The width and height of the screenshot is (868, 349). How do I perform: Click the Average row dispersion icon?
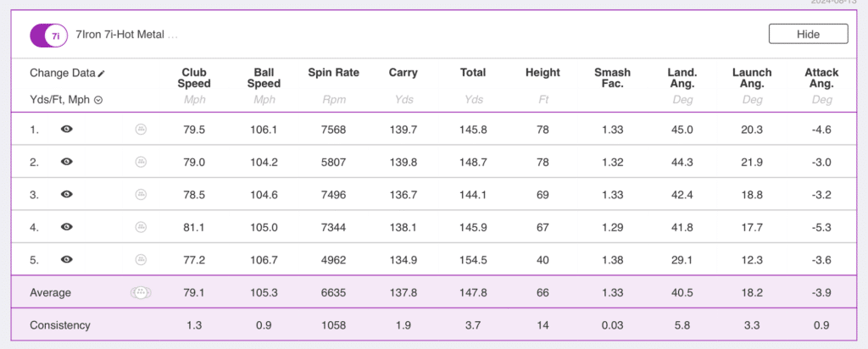[x=141, y=292]
